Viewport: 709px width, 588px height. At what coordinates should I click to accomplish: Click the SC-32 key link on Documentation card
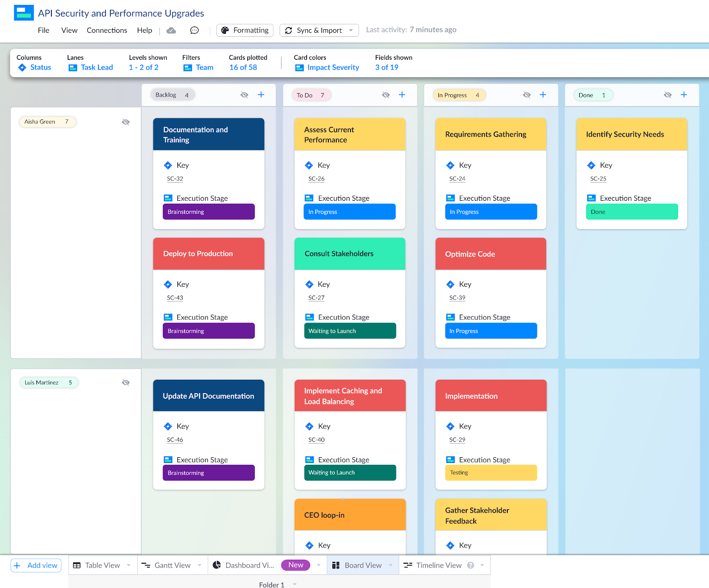pyautogui.click(x=175, y=179)
